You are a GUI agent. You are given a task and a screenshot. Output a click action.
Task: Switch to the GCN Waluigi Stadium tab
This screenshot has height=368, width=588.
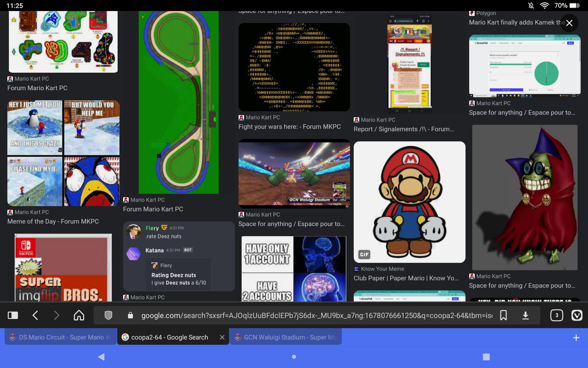click(285, 337)
